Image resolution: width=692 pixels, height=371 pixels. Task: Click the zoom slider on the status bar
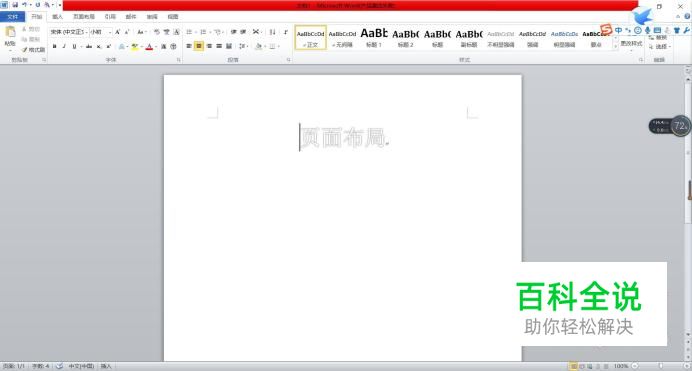click(660, 366)
